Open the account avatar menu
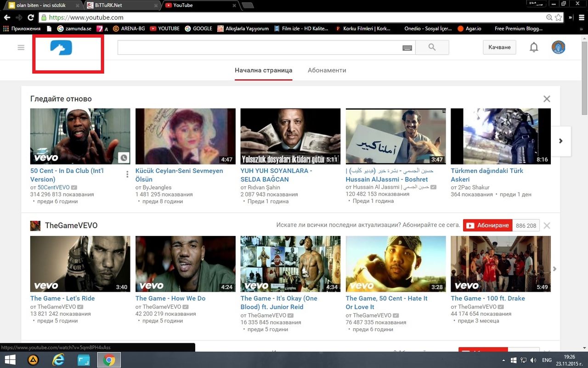The image size is (588, 368). pos(559,47)
